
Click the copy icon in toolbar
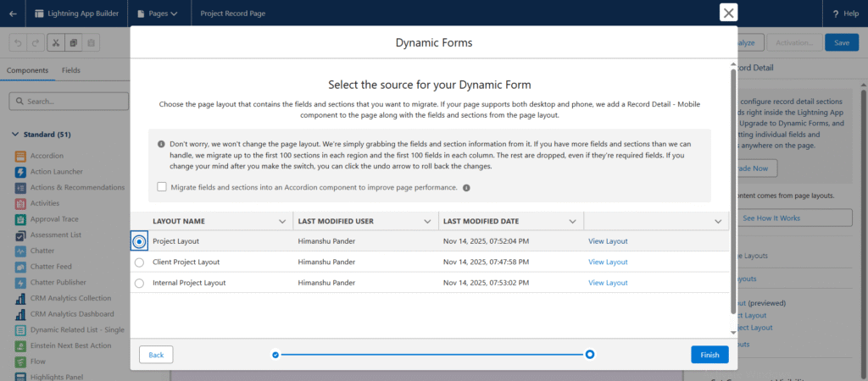tap(74, 42)
